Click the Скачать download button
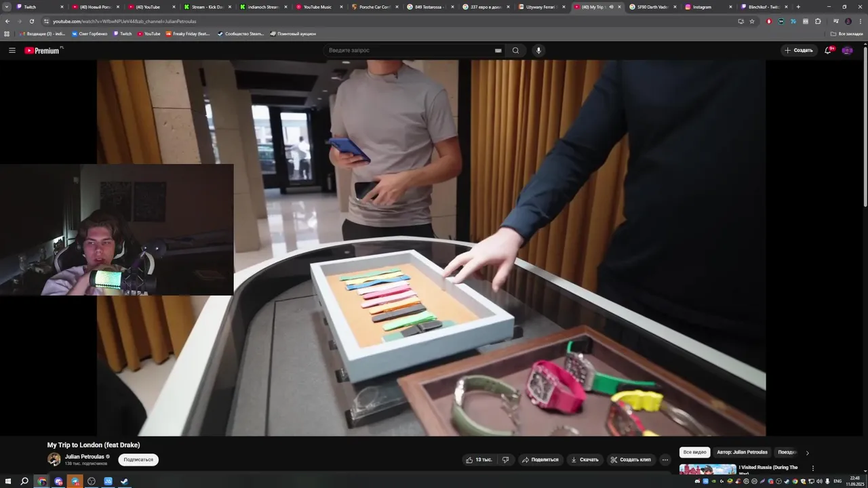868x488 pixels. pos(585,460)
